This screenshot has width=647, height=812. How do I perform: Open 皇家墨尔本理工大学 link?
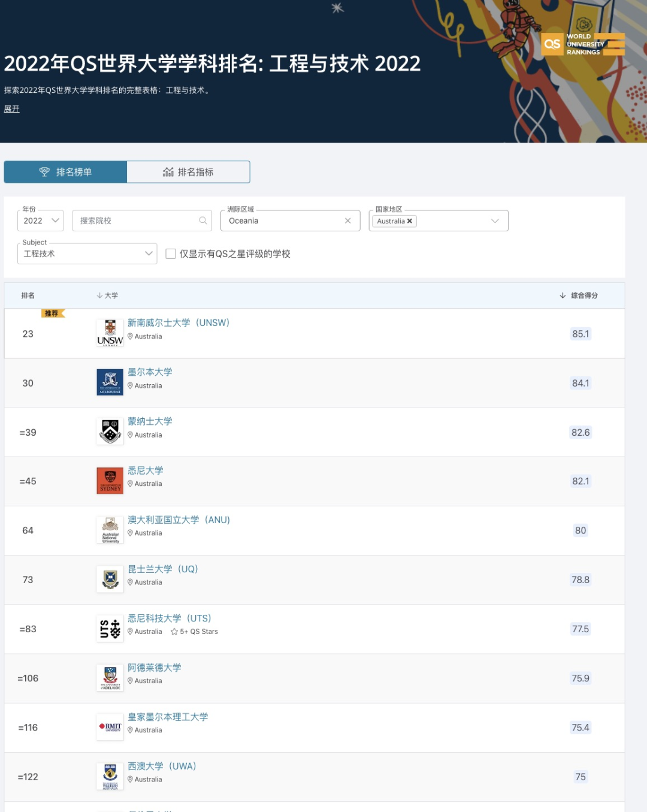[x=168, y=717]
